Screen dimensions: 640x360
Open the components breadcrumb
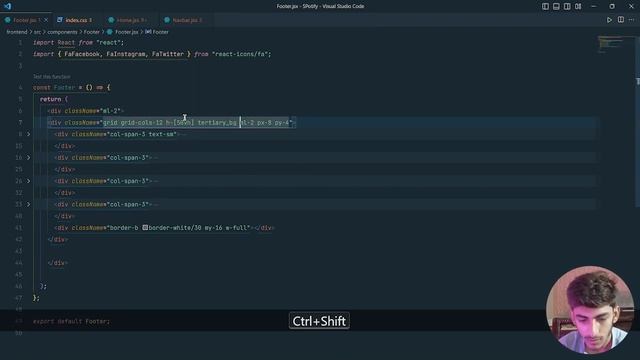click(62, 32)
